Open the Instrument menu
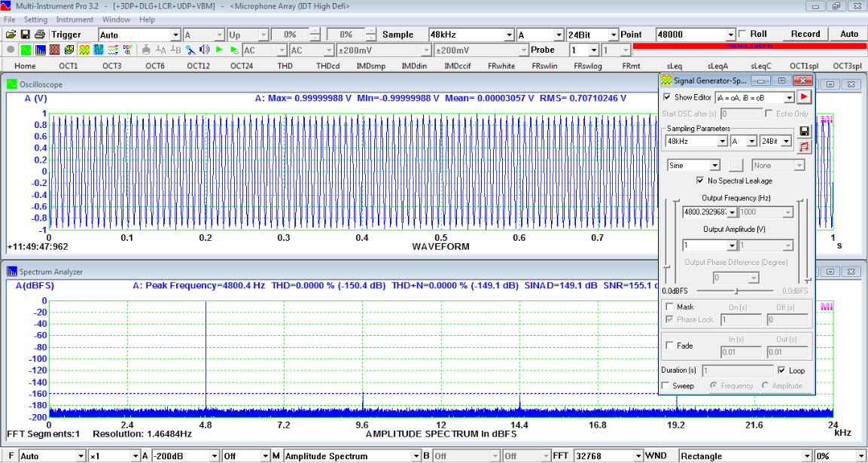The height and width of the screenshot is (463, 868). pos(75,20)
